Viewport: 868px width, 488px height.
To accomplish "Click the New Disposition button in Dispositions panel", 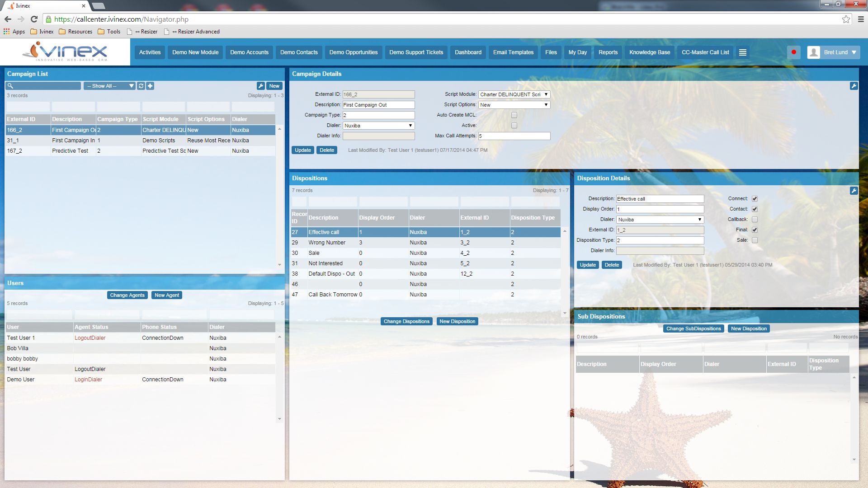I will click(x=457, y=321).
